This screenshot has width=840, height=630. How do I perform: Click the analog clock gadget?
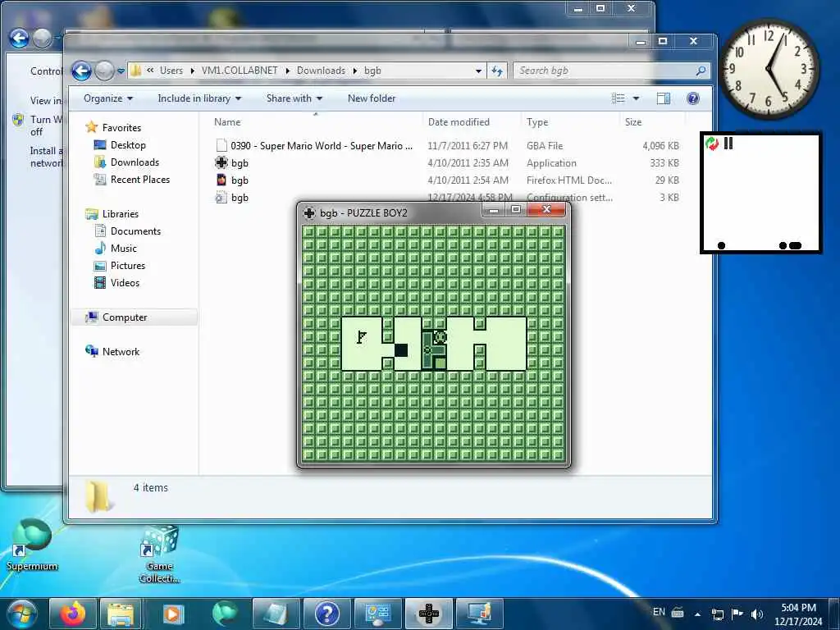tap(769, 69)
